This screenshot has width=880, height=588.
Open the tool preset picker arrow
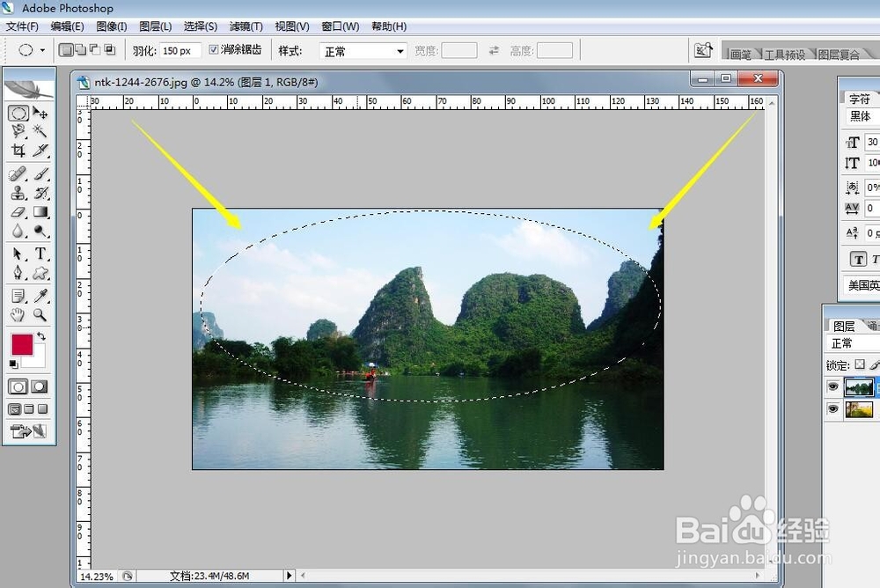pos(42,50)
